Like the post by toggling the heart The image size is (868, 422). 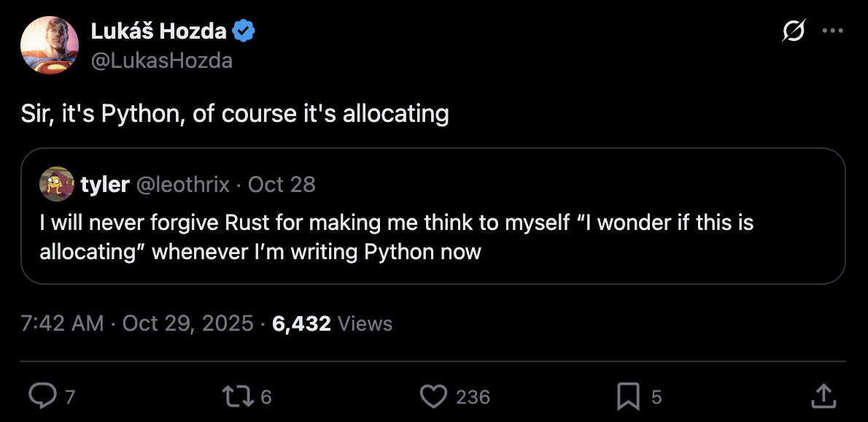tap(433, 396)
